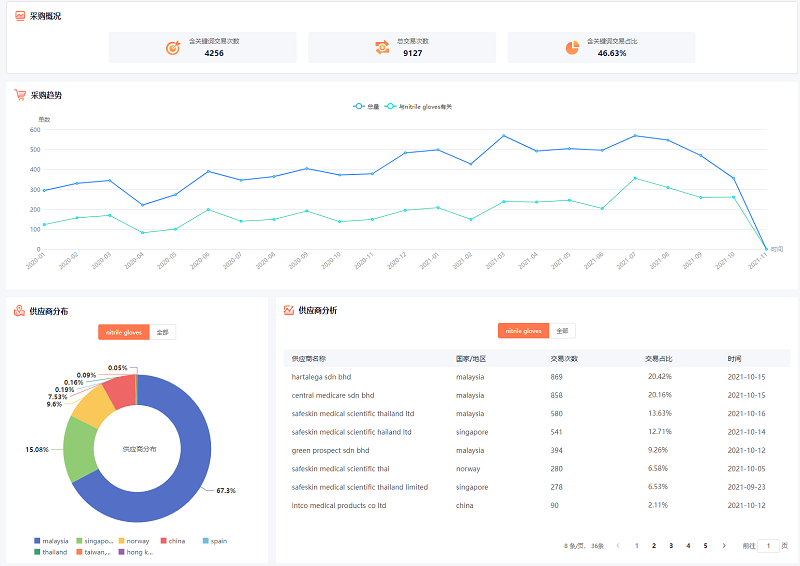Click the pie chart icon beside 46.63%

point(572,47)
